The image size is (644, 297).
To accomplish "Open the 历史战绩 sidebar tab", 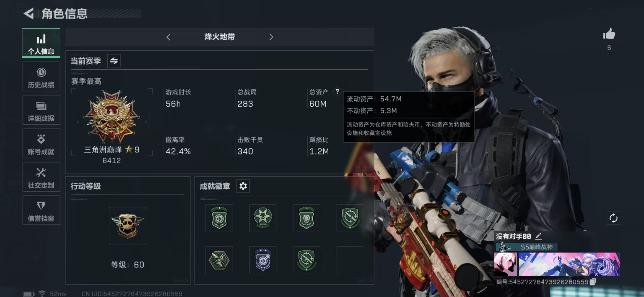I will 41,77.
